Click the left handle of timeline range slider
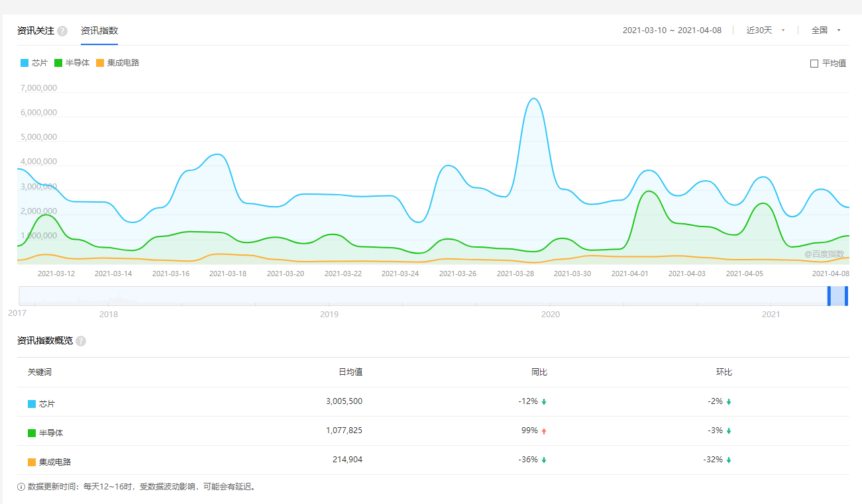 829,296
